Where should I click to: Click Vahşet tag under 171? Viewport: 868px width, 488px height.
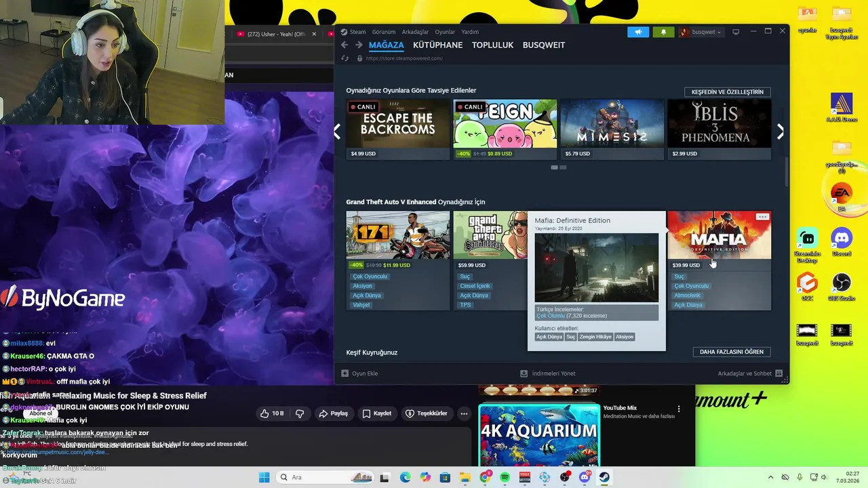click(361, 305)
